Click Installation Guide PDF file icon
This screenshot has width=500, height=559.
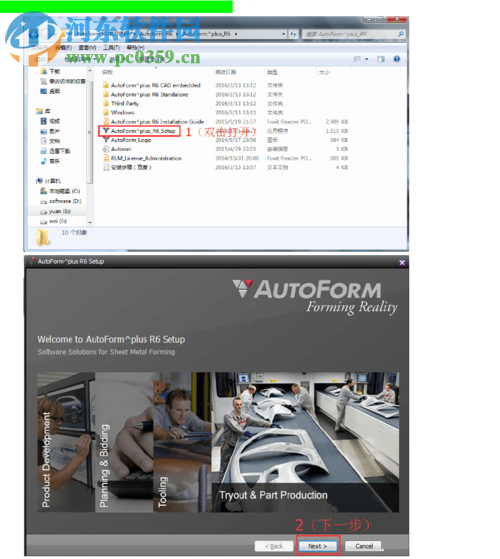[x=106, y=122]
